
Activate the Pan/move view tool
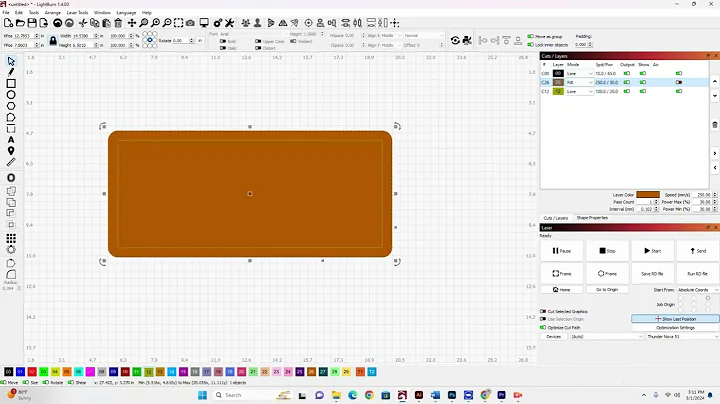[132, 23]
